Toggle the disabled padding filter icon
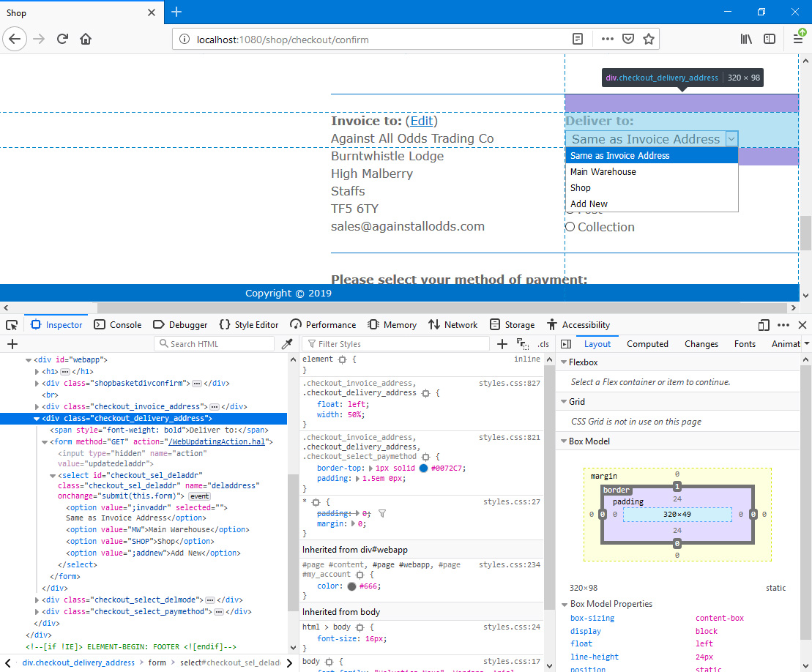The image size is (812, 672). pyautogui.click(x=381, y=514)
